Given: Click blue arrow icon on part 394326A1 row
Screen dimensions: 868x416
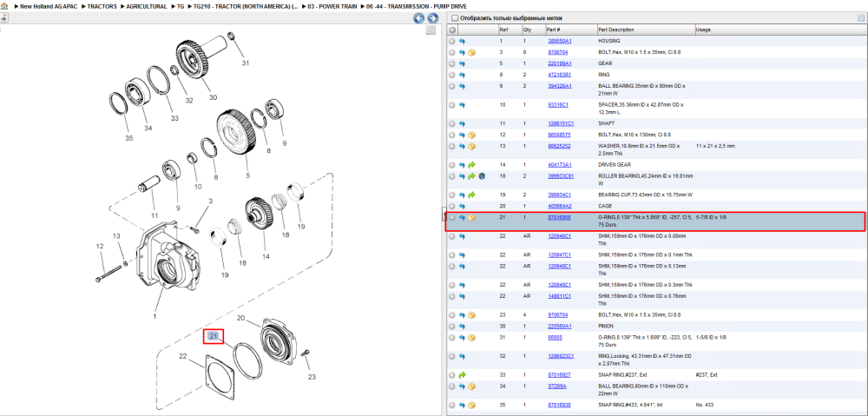Looking at the screenshot, I should 462,86.
